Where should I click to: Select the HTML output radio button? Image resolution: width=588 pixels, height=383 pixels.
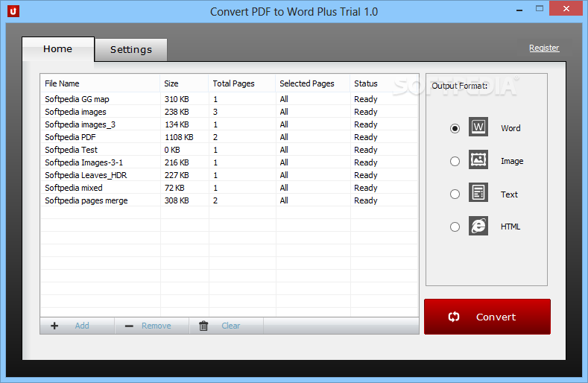455,227
